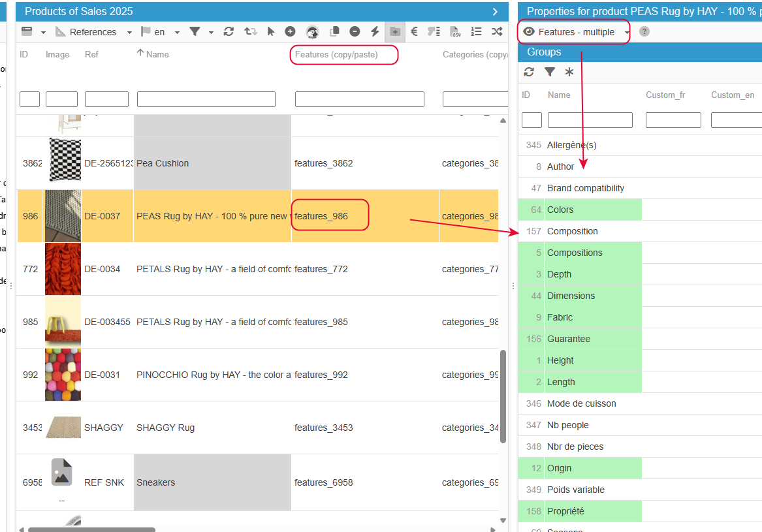Click the 'DE-0031' reference cell
The width and height of the screenshot is (762, 532).
click(x=107, y=375)
